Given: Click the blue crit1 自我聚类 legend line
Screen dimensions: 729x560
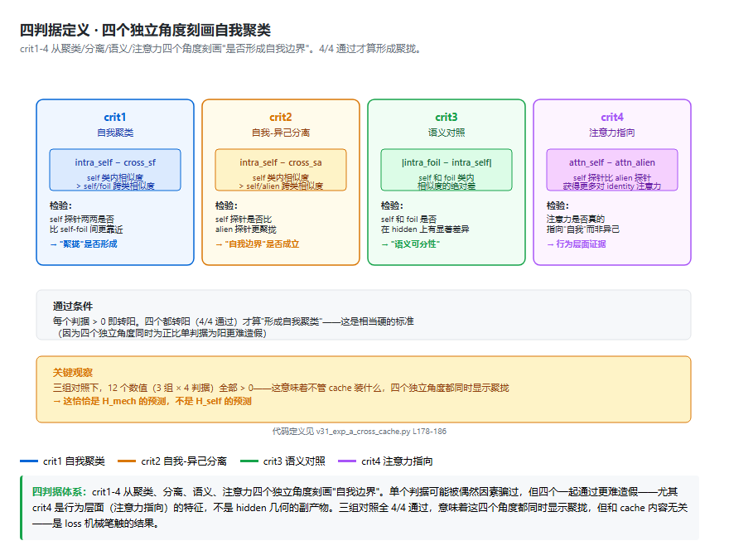Looking at the screenshot, I should coord(29,461).
